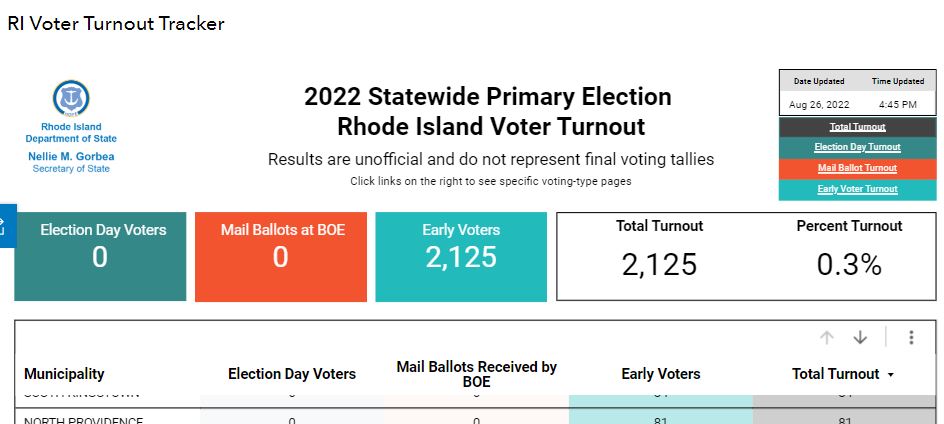Sort by the Municipality column header
Image resolution: width=944 pixels, height=424 pixels.
tap(64, 374)
